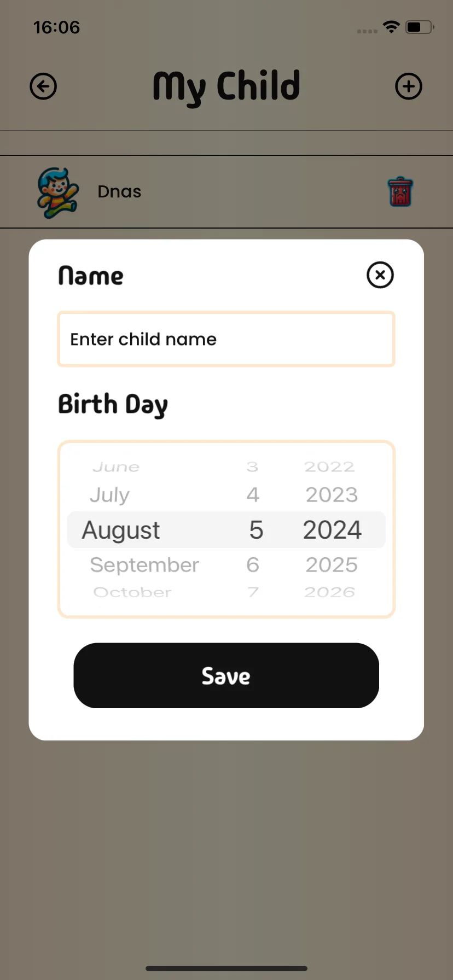Choose year 2025 in the picker

coord(332,565)
